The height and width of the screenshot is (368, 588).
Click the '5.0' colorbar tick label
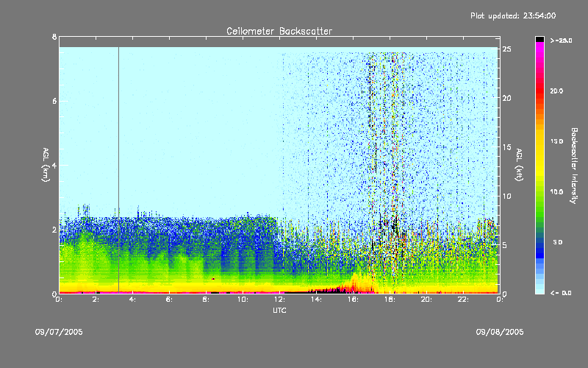coord(558,242)
